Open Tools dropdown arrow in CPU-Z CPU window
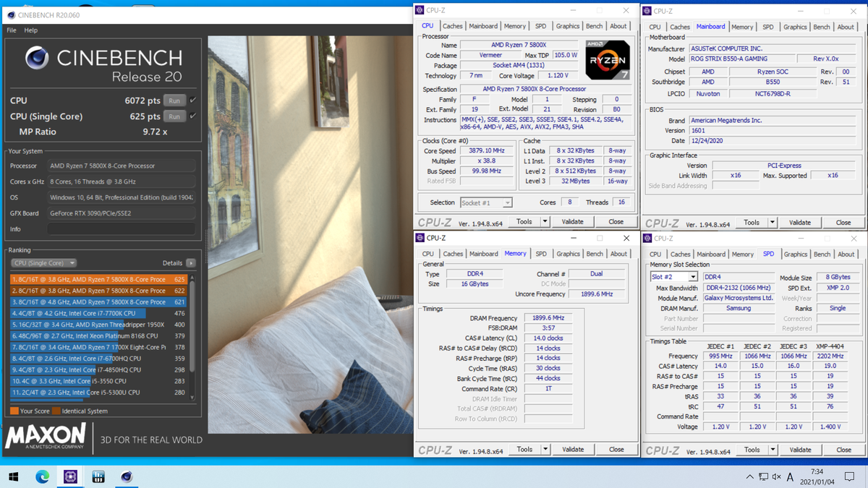The height and width of the screenshot is (488, 868). point(545,222)
